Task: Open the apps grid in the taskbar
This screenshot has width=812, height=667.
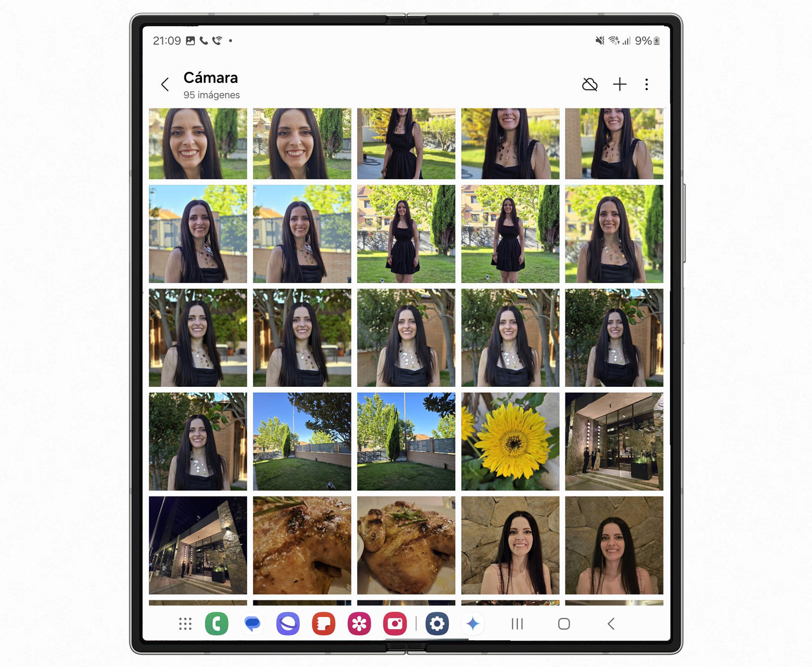Action: pyautogui.click(x=185, y=624)
